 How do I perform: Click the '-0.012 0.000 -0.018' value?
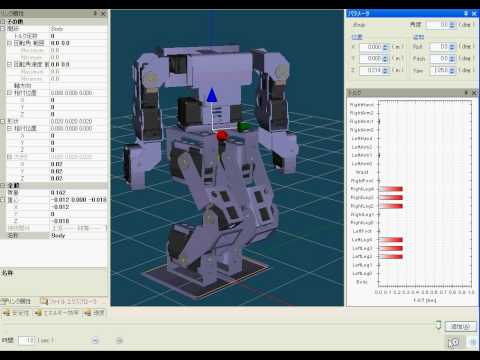tap(79, 200)
